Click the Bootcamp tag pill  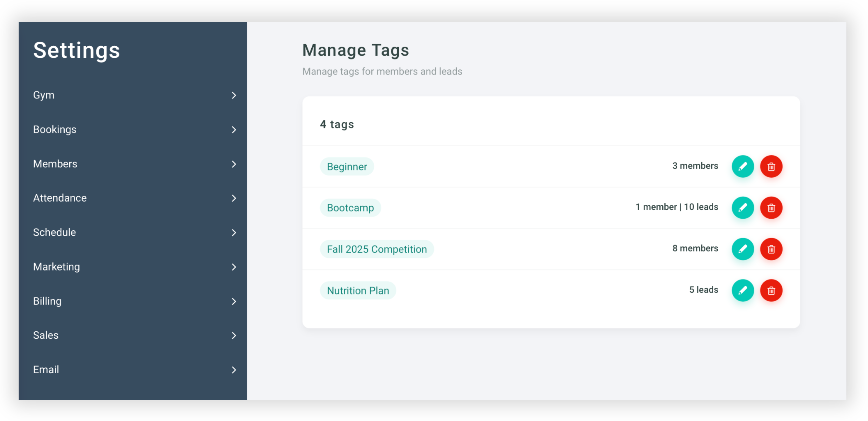(x=350, y=208)
